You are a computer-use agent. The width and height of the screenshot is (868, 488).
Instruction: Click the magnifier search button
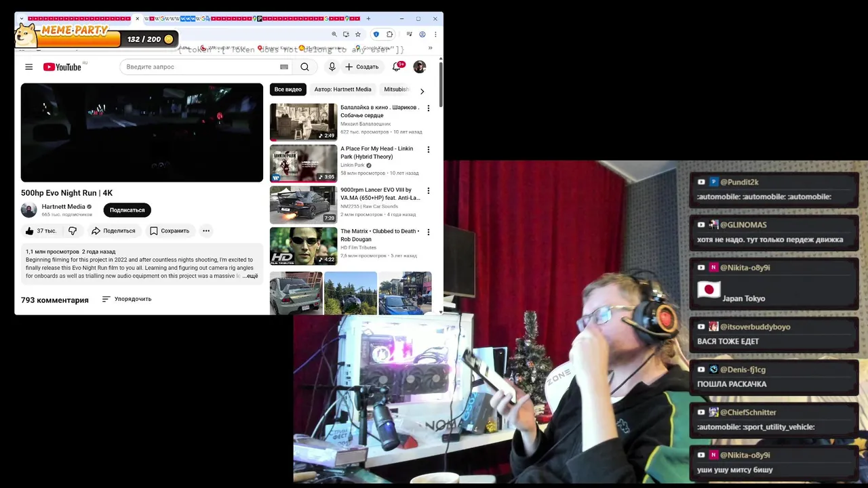pyautogui.click(x=304, y=66)
